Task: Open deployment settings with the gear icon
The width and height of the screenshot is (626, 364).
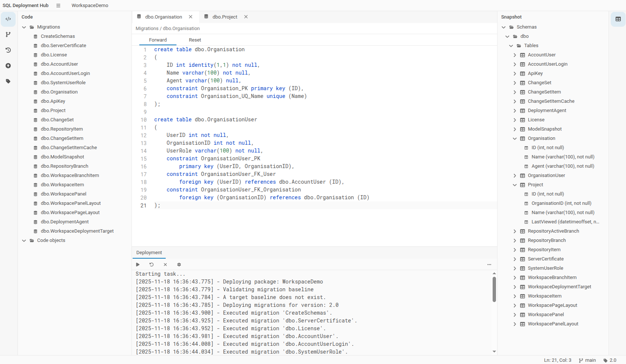Action: [x=179, y=265]
